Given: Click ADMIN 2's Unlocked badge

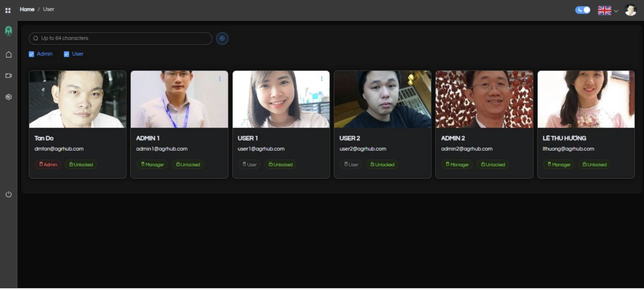Looking at the screenshot, I should coord(493,164).
